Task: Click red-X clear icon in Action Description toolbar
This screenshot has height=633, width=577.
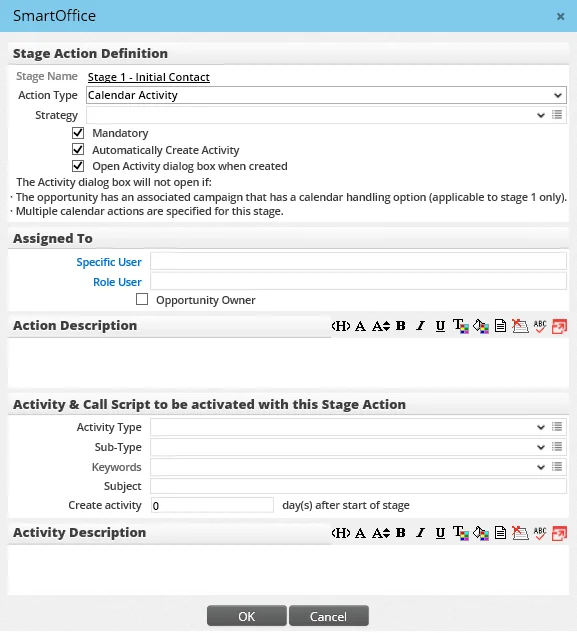Action: point(520,326)
